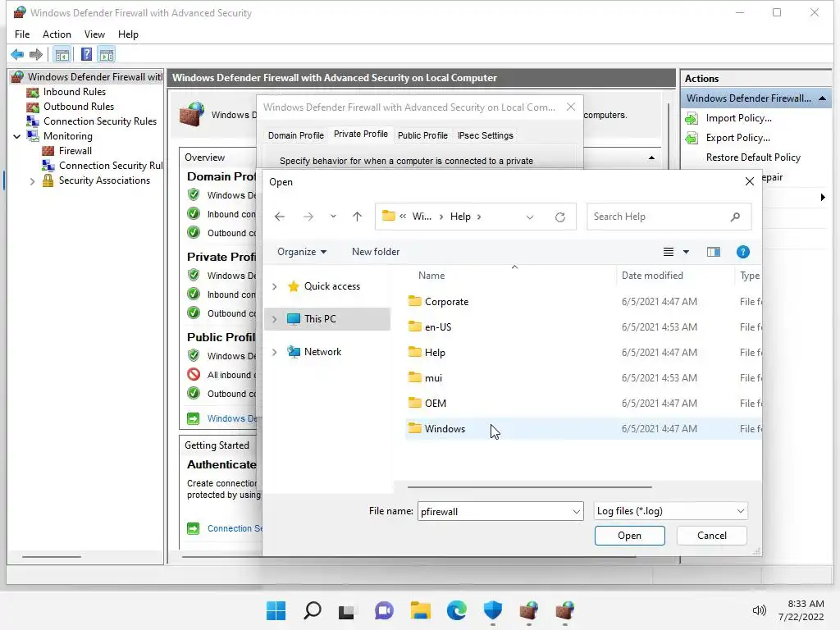Open recent locations dropdown in Open dialog
Screen dimensions: 840x630
(333, 217)
